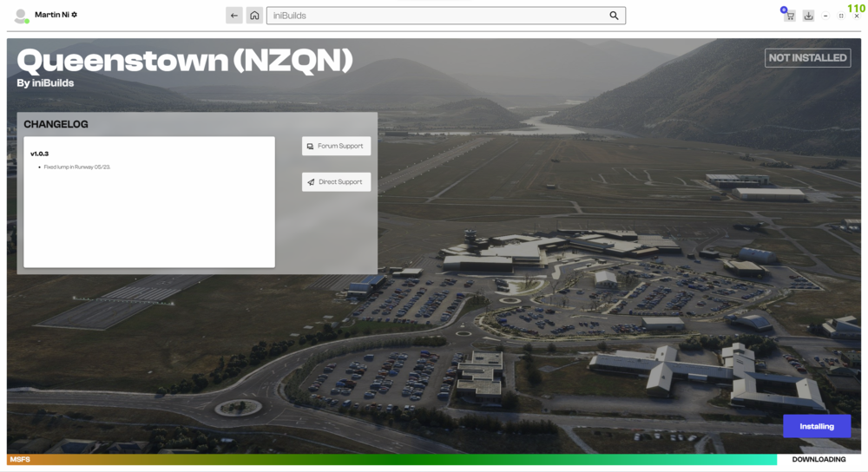Open Forum Support
Screen dimensions: 868x472
(x=336, y=146)
